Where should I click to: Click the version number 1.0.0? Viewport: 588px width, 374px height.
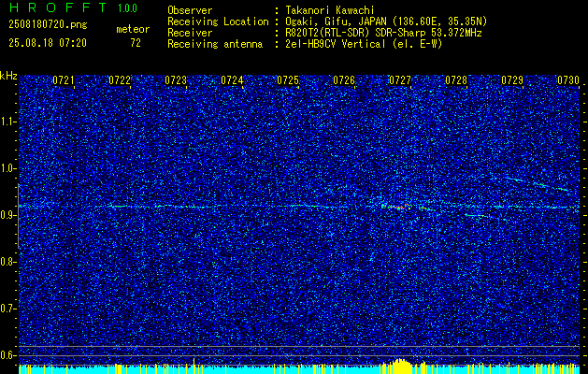coord(127,7)
